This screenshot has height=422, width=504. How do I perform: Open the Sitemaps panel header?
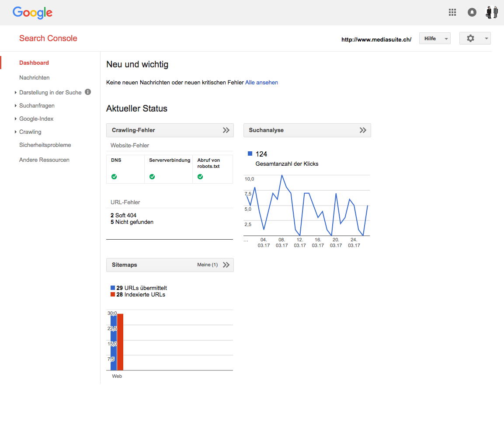pos(170,265)
